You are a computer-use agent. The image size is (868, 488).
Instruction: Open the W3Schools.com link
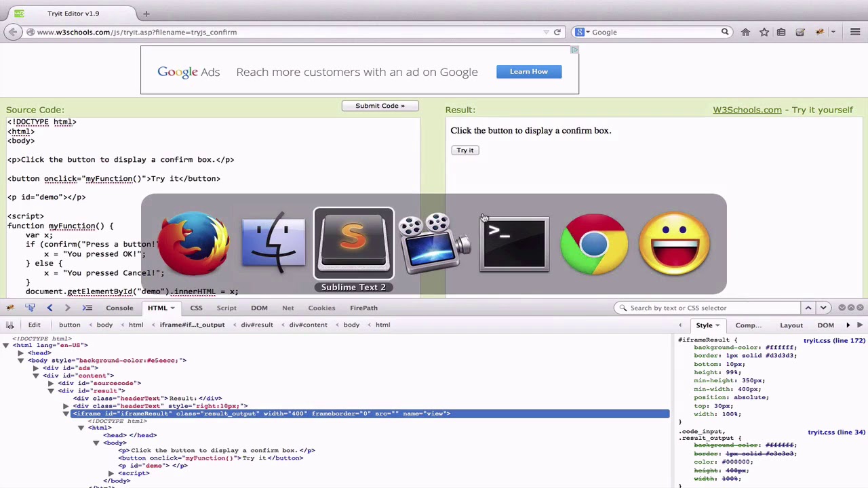point(747,110)
